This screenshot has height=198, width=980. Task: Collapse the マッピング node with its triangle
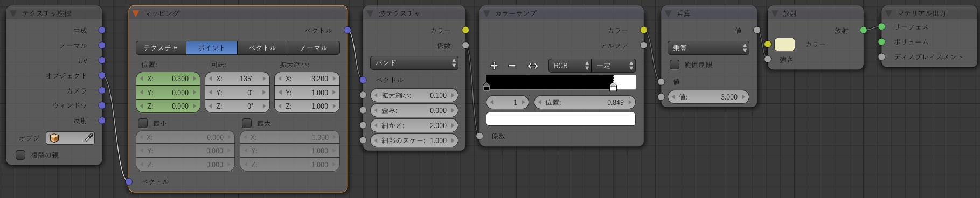pos(136,13)
